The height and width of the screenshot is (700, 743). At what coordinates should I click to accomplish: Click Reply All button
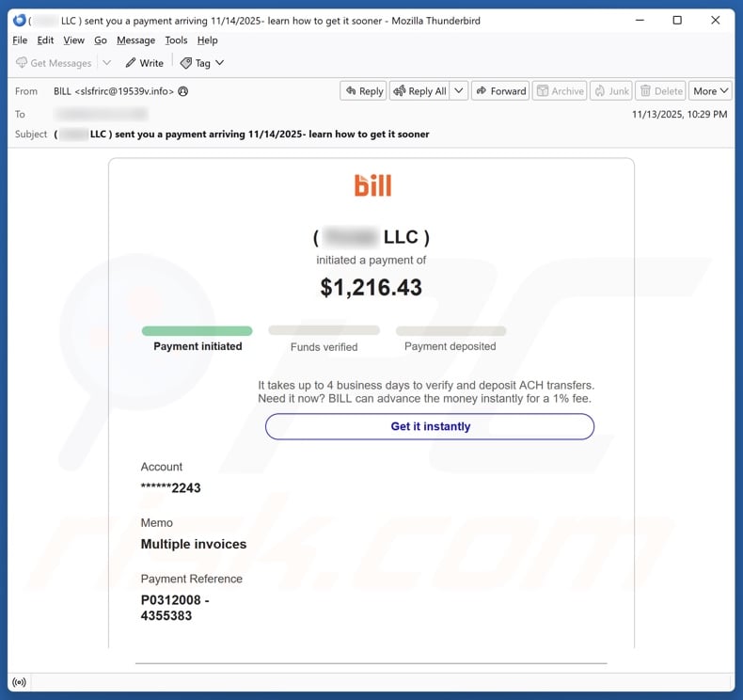419,91
